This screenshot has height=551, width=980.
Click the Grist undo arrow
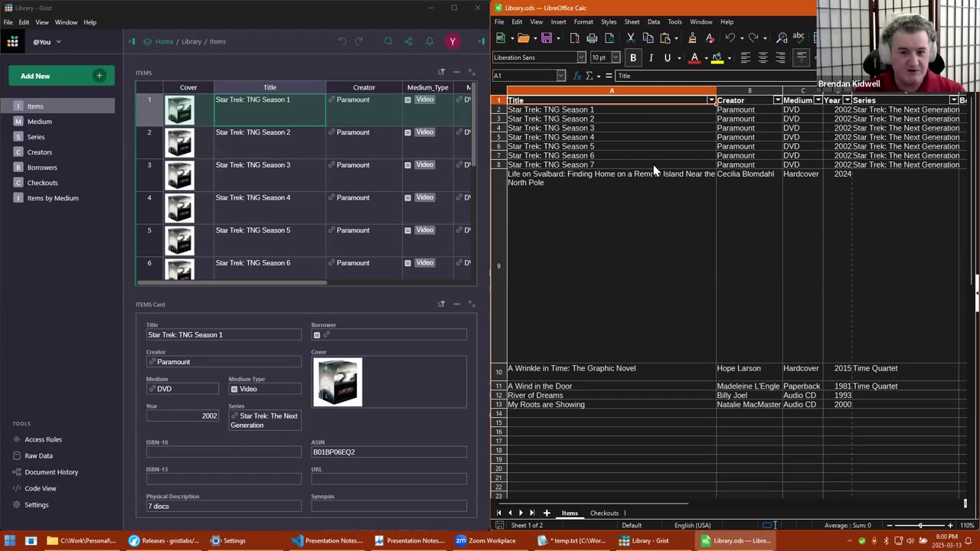pos(342,41)
